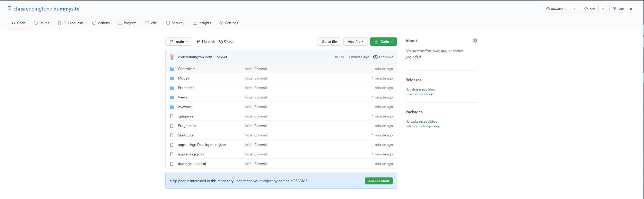The height and width of the screenshot is (199, 644).
Task: Click the .gitignore file icon
Action: pyautogui.click(x=172, y=116)
